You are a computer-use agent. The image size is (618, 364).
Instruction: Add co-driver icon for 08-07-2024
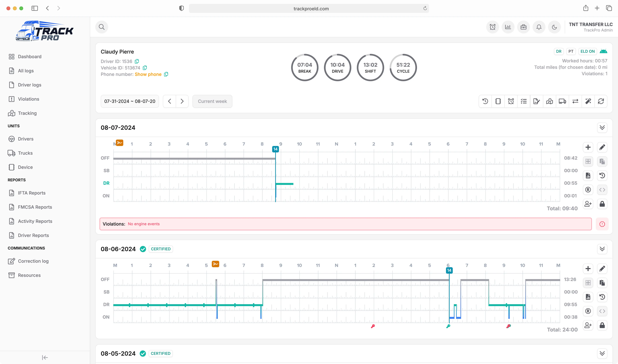588,204
